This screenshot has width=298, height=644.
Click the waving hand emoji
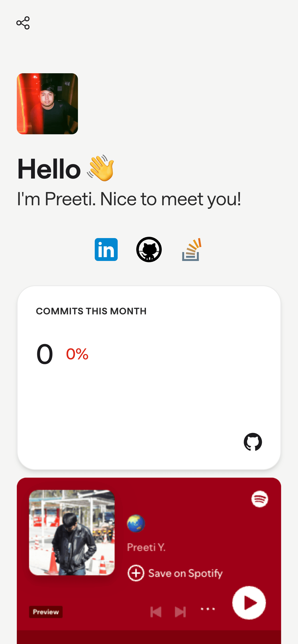pyautogui.click(x=101, y=168)
